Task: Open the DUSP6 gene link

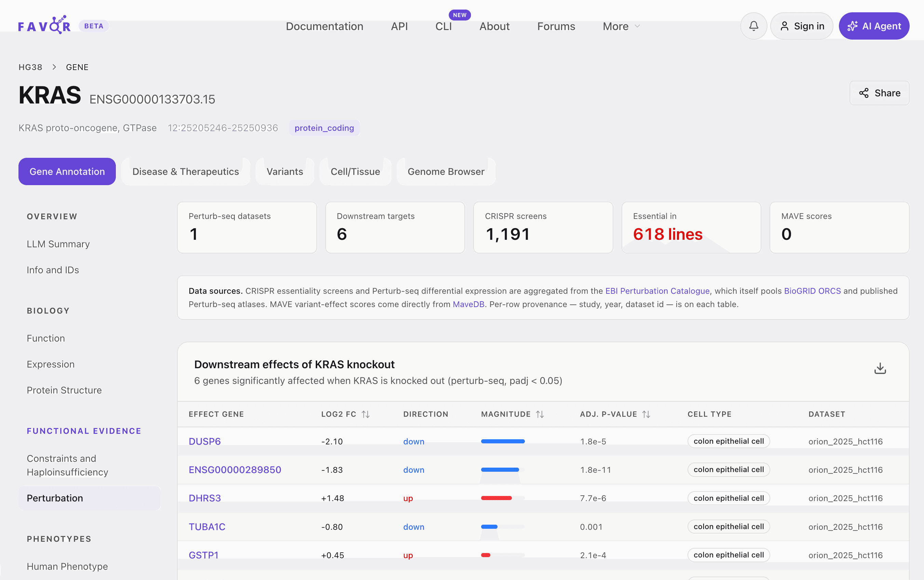Action: click(205, 441)
